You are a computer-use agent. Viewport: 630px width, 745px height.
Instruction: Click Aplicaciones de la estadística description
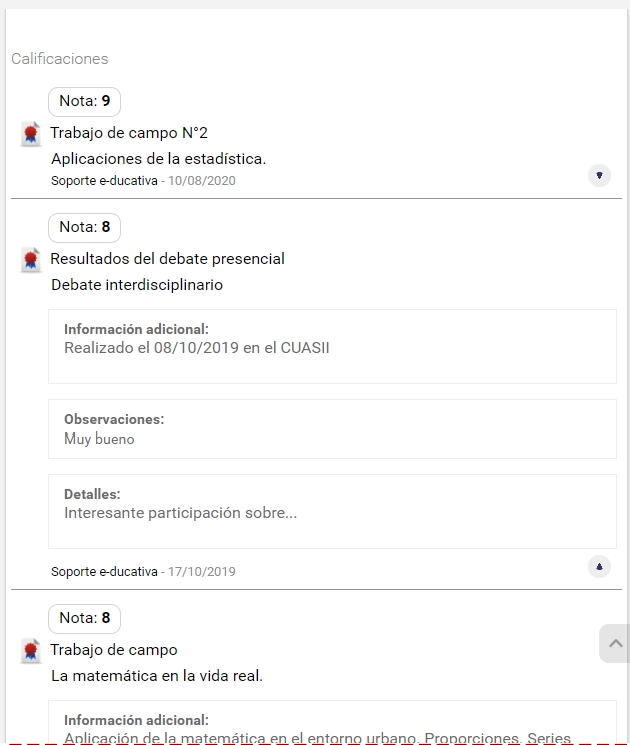point(158,159)
